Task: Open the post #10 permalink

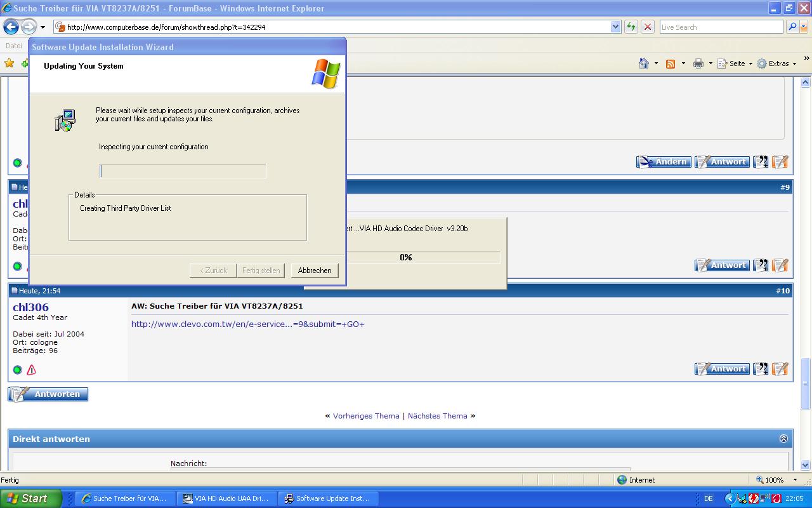Action: (783, 291)
